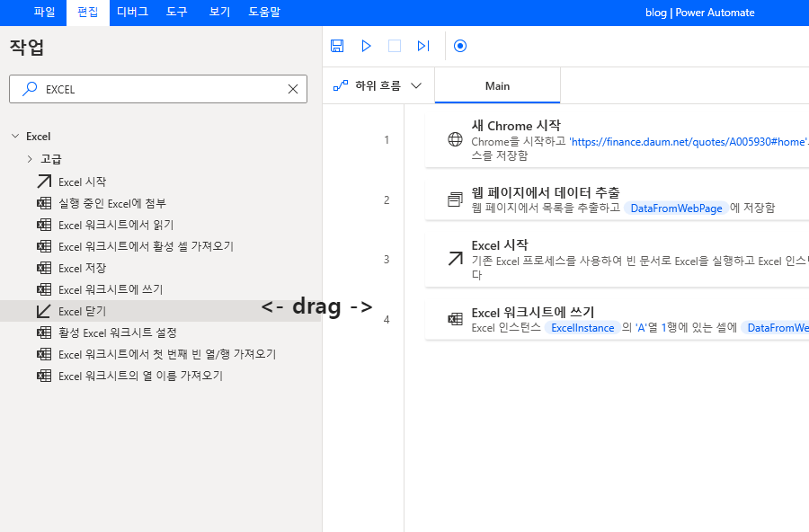
Task: Click the icon beside Excel 저장
Action: (x=44, y=268)
